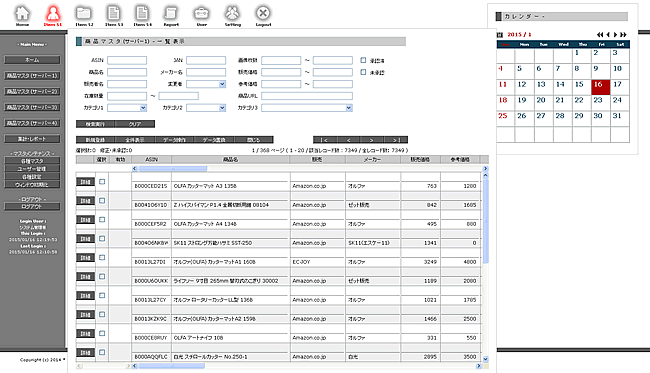This screenshot has height=373, width=650.
Task: Open the Setting people icon
Action: (x=233, y=14)
